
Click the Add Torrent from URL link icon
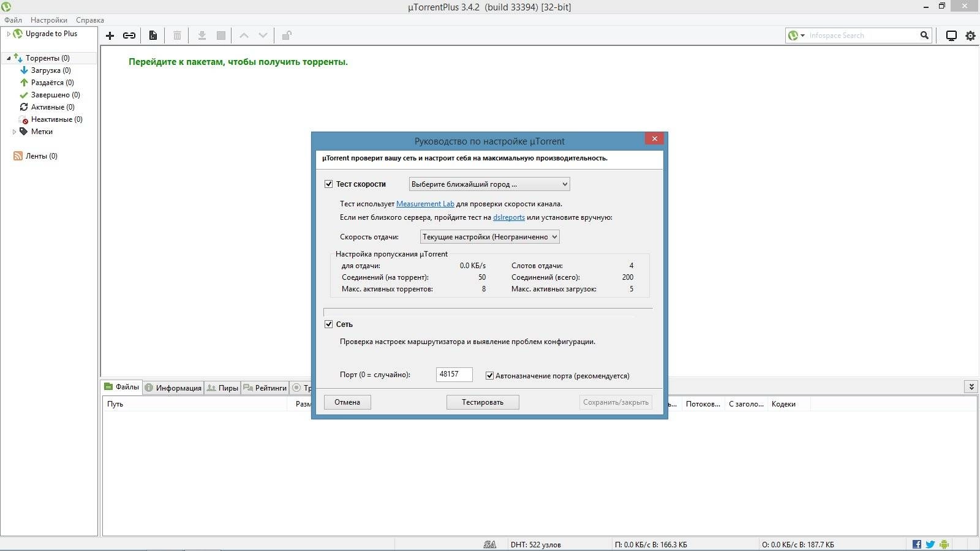pyautogui.click(x=129, y=36)
